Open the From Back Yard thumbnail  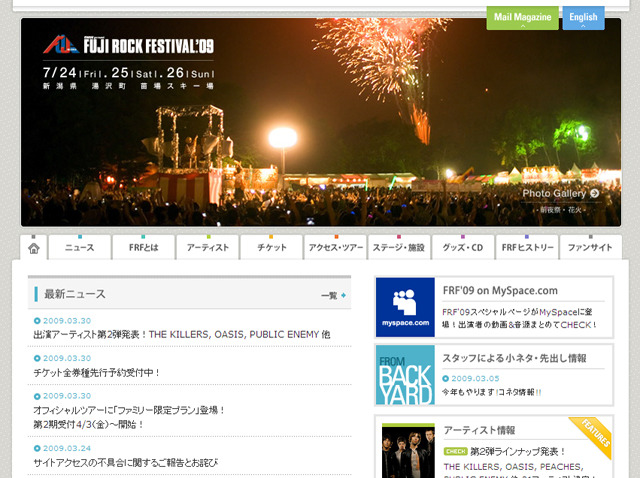tap(405, 375)
